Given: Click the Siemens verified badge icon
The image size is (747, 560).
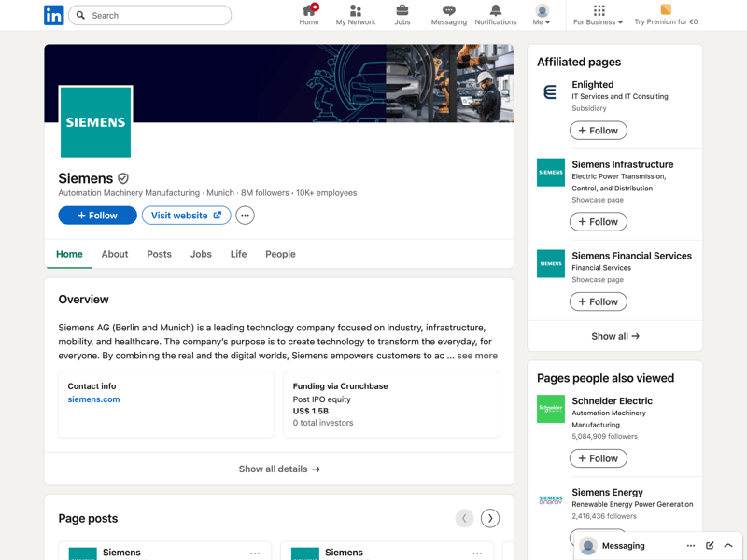Looking at the screenshot, I should click(123, 178).
